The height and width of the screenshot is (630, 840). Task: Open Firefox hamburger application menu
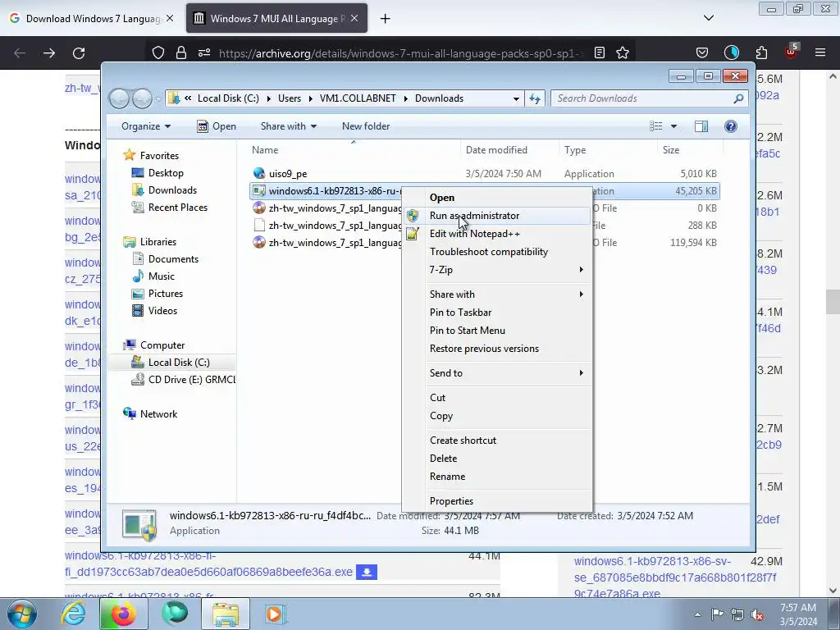click(x=820, y=52)
